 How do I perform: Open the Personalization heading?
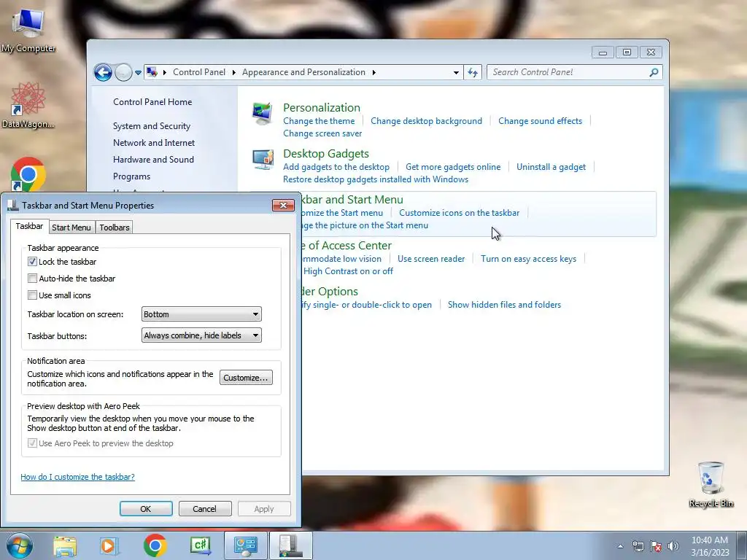322,108
